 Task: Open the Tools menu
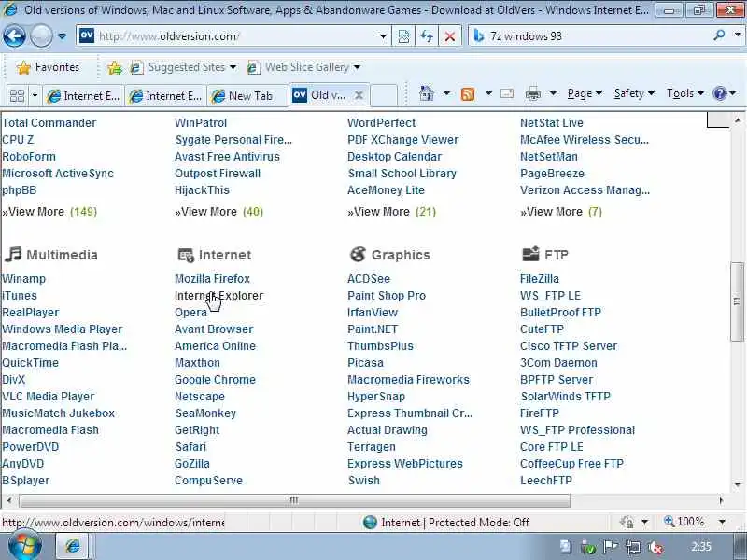coord(685,93)
